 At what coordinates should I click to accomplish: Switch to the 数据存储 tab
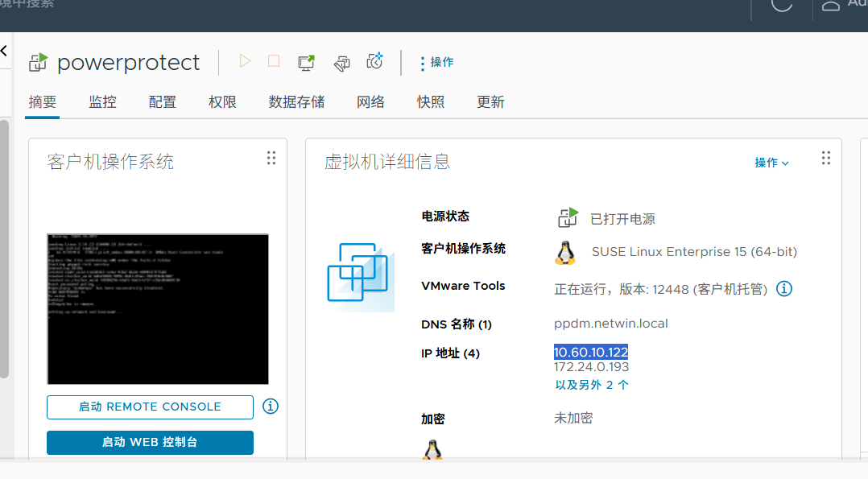(x=296, y=102)
